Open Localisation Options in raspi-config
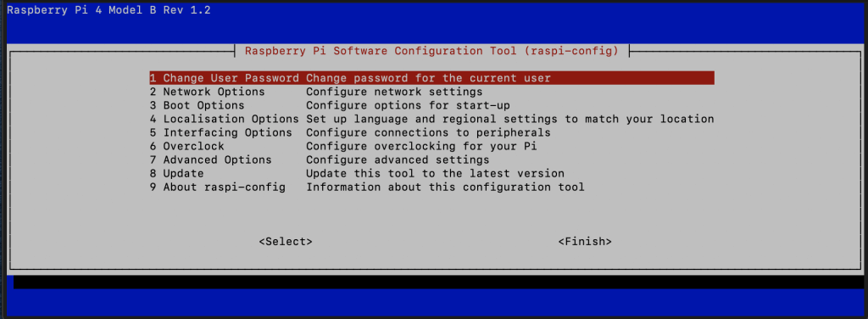Viewport: 868px width, 319px height. pos(431,119)
